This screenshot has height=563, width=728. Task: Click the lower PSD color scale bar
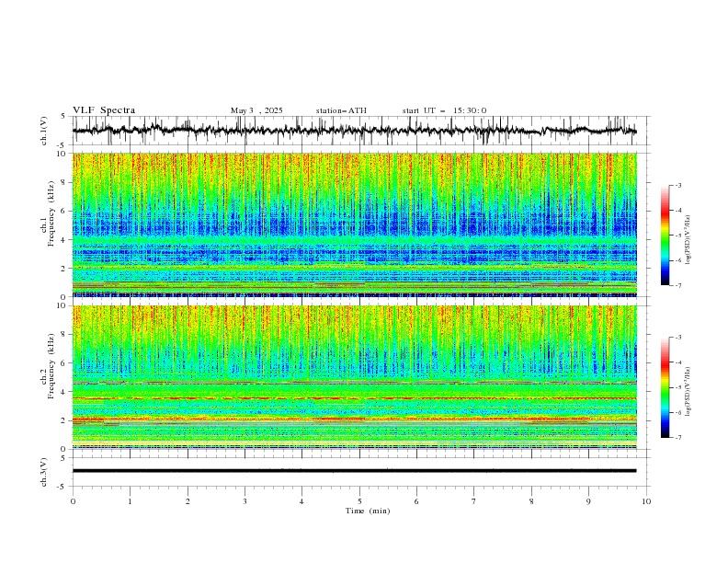665,387
